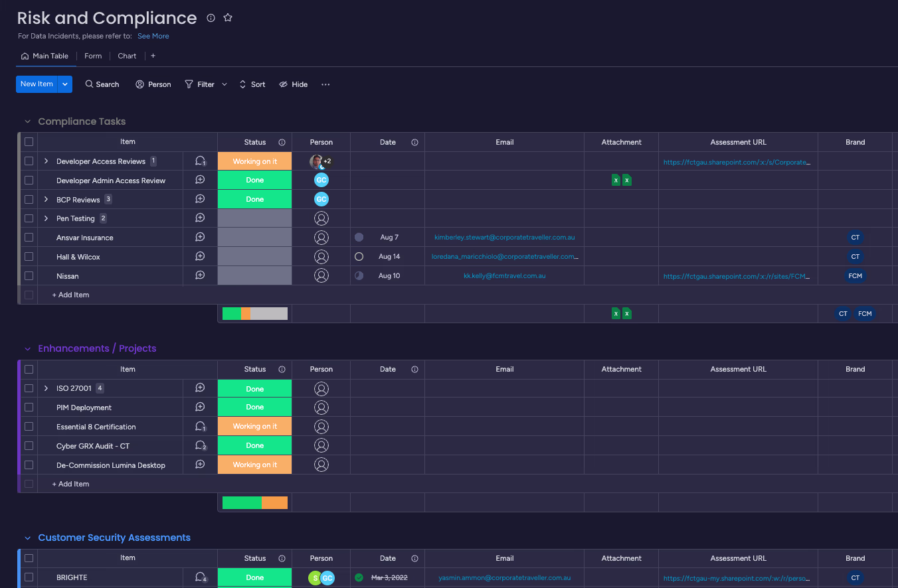This screenshot has height=588, width=898.
Task: Open the Filter options dropdown arrow
Action: click(224, 84)
